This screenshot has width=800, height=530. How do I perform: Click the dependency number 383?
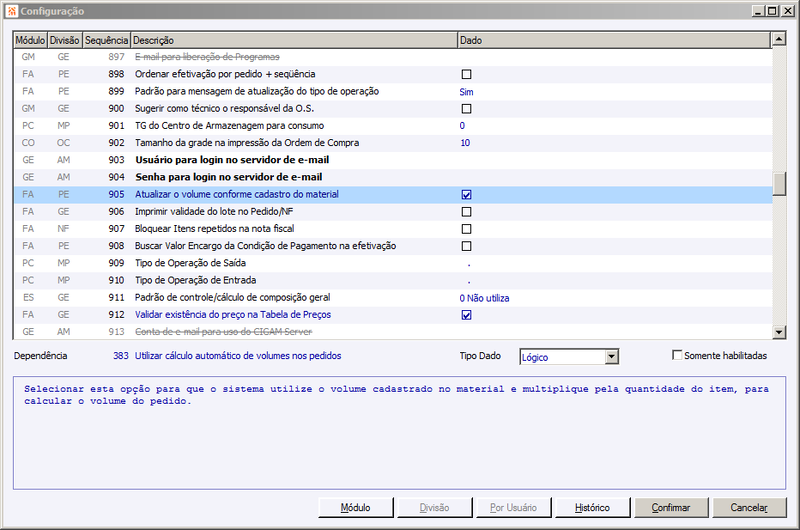click(121, 356)
